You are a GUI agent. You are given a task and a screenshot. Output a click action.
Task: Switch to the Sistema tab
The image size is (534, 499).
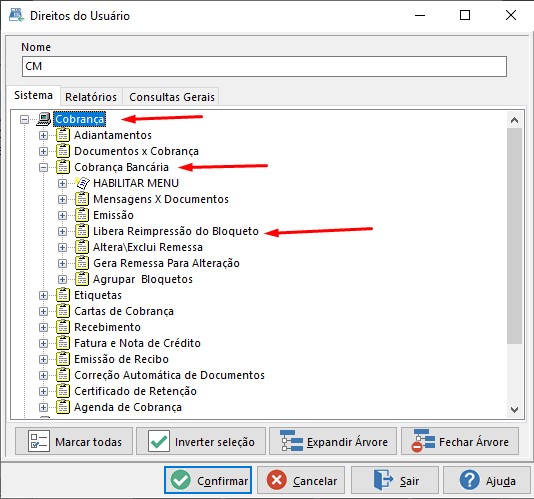pos(33,95)
